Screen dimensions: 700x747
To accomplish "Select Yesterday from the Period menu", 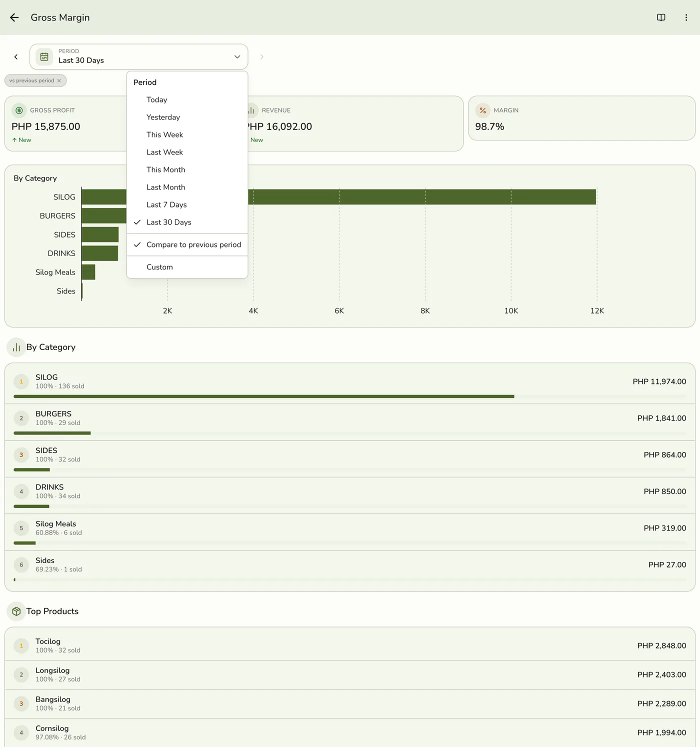I will click(187, 117).
